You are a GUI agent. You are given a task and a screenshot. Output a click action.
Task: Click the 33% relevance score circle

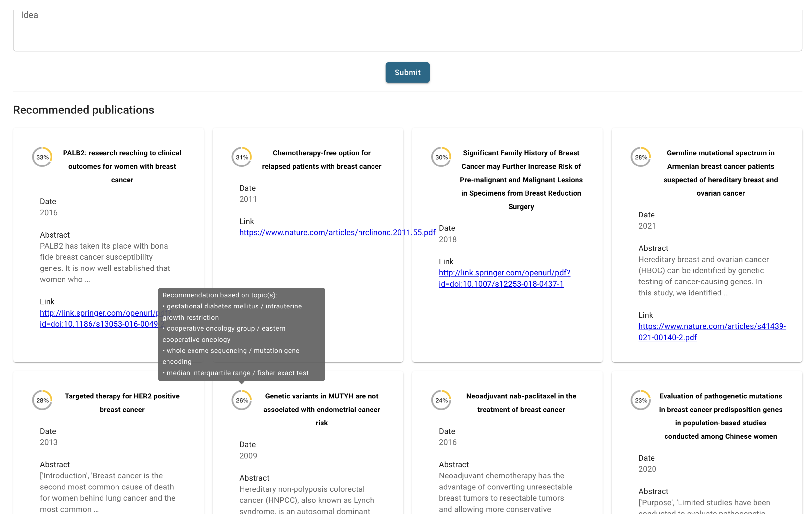tap(42, 157)
